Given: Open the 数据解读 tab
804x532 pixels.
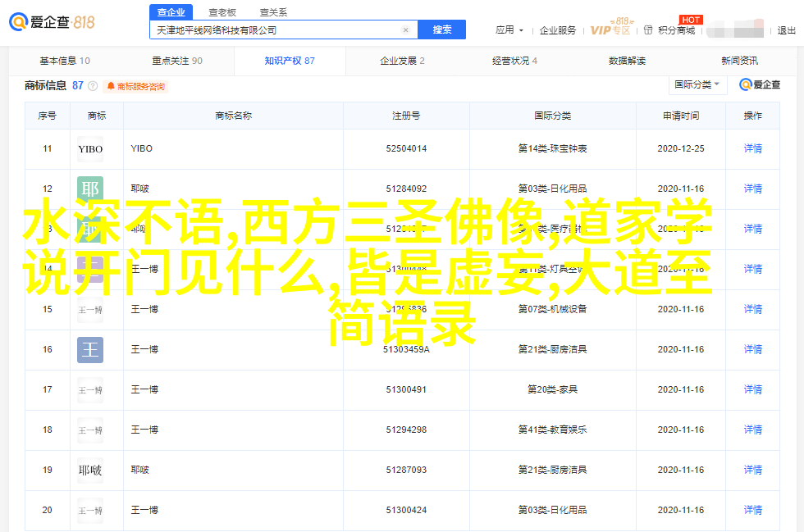Looking at the screenshot, I should click(x=627, y=61).
